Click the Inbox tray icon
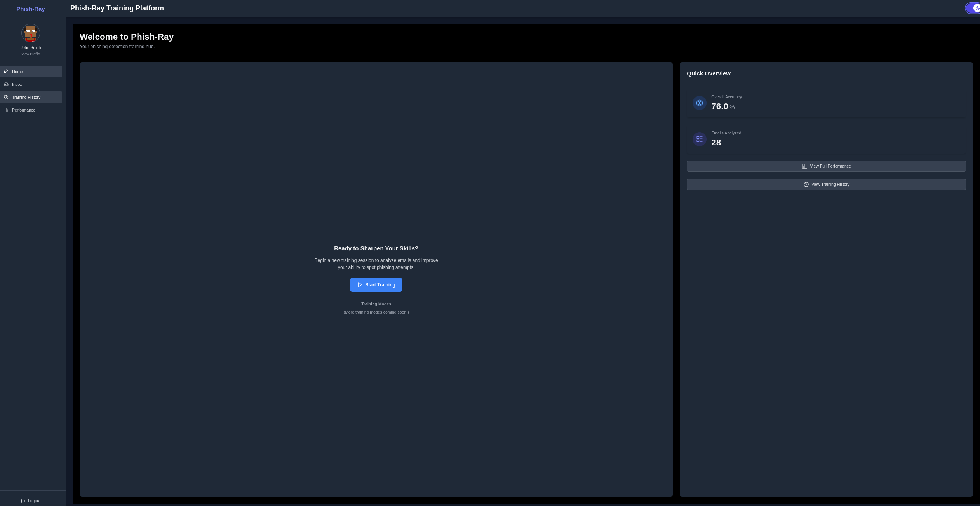980x506 pixels. 6,84
